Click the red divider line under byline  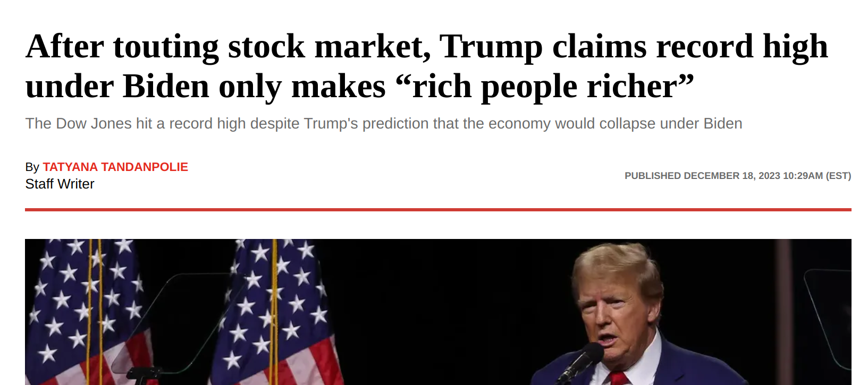(x=438, y=210)
